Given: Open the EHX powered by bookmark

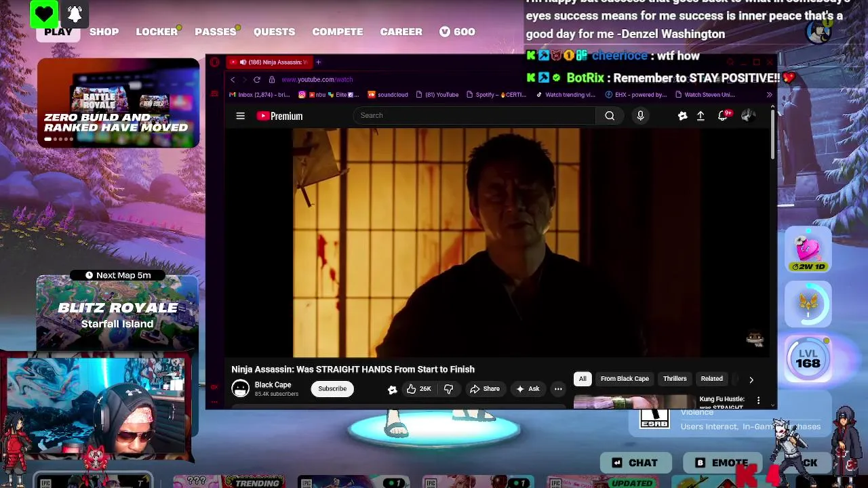Looking at the screenshot, I should 636,95.
